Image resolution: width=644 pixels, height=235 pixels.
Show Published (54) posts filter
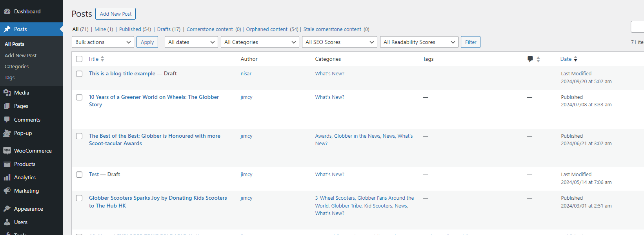coord(135,29)
